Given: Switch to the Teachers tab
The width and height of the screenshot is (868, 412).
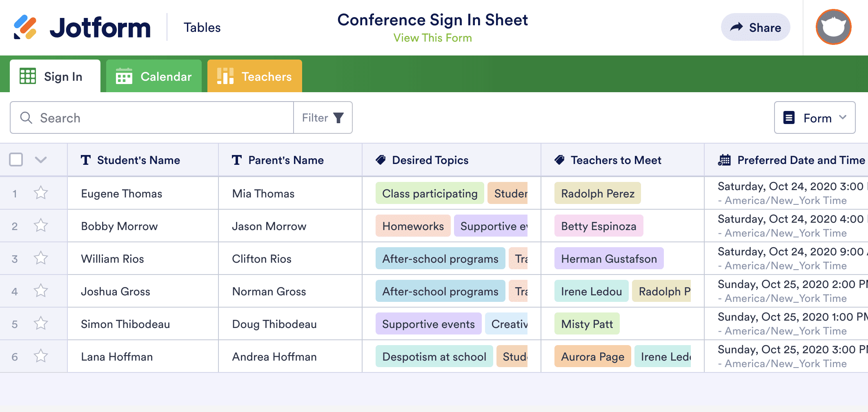Looking at the screenshot, I should 255,76.
